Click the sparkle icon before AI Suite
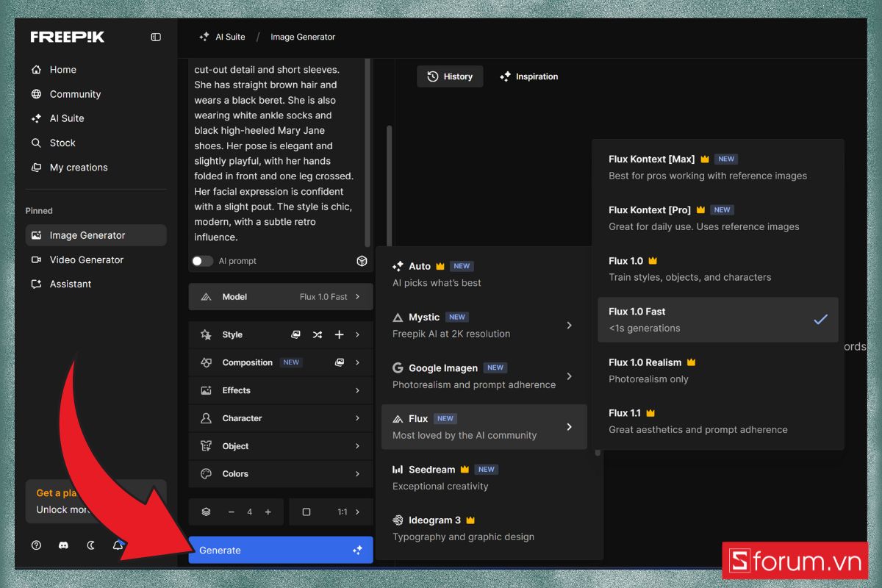Image resolution: width=882 pixels, height=588 pixels. coord(204,37)
